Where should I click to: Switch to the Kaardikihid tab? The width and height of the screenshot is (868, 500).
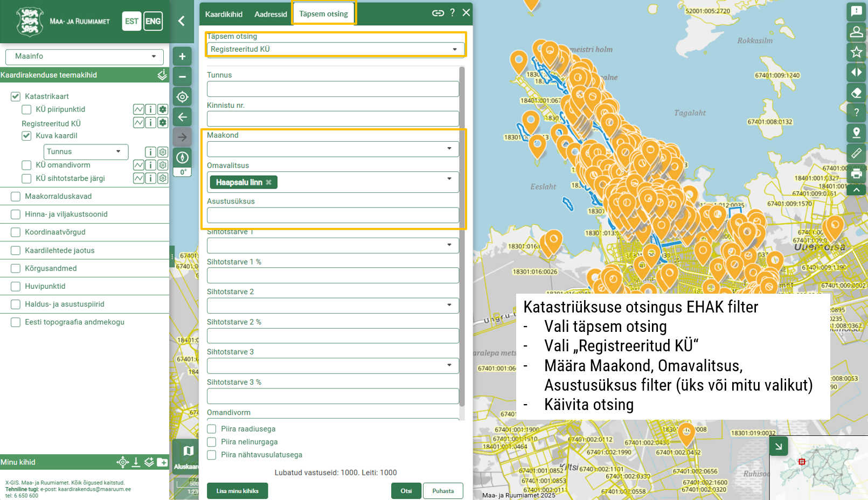(224, 14)
